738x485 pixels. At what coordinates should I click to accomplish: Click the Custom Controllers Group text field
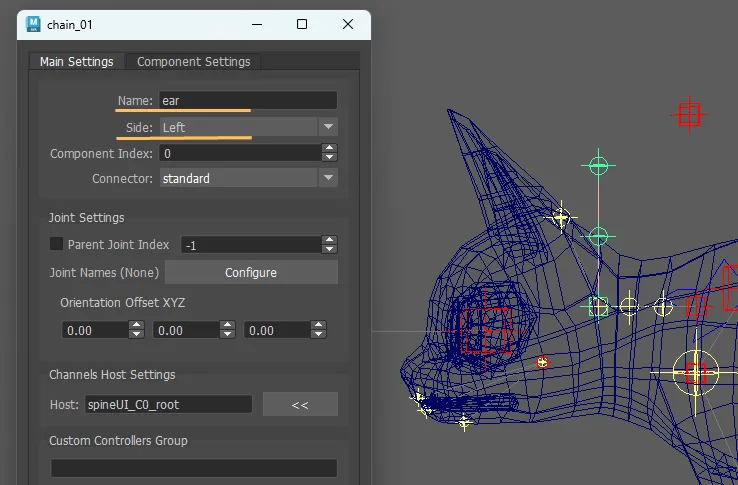(194, 468)
